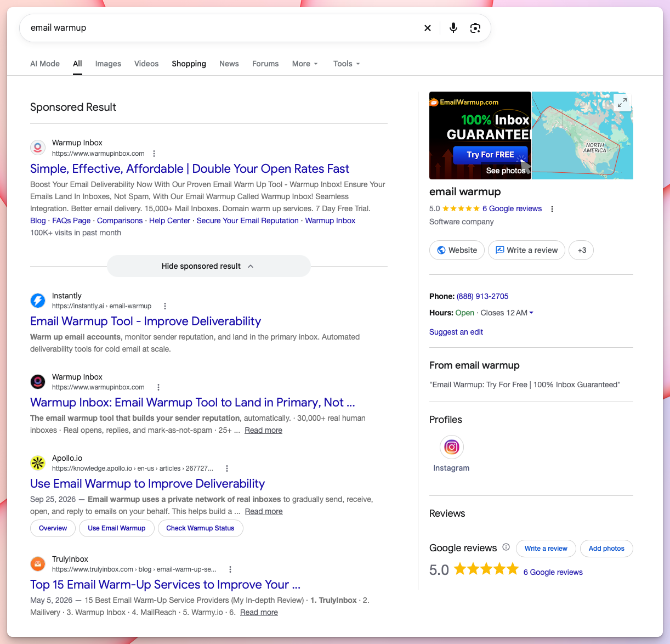The image size is (670, 644).
Task: Select the Images tab
Action: click(108, 64)
